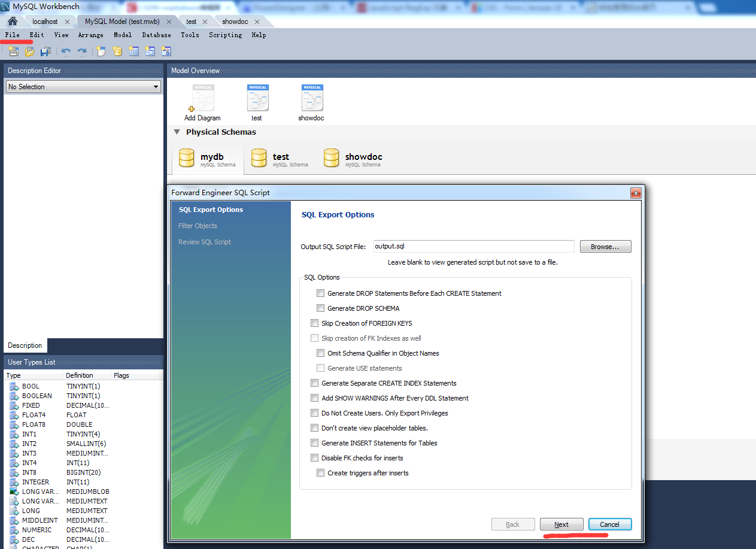The width and height of the screenshot is (756, 549).
Task: Cancel the Forward Engineer dialog
Action: click(610, 524)
